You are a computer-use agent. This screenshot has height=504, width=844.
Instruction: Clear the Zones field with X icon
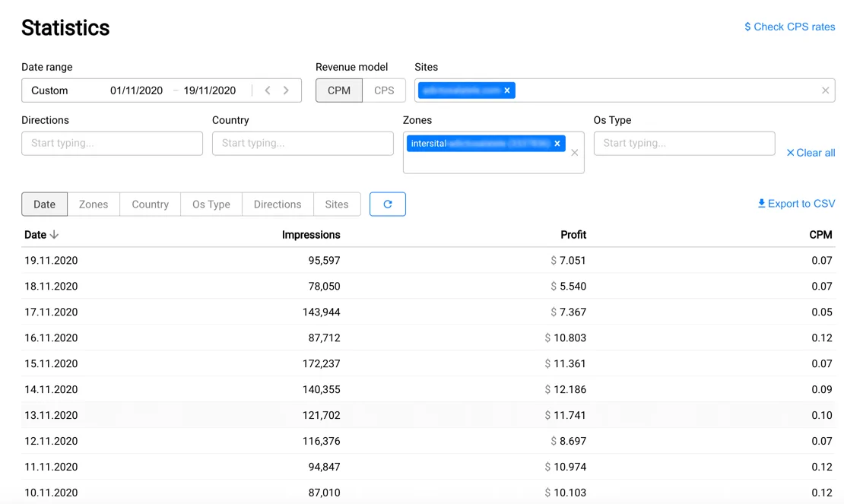(x=575, y=153)
